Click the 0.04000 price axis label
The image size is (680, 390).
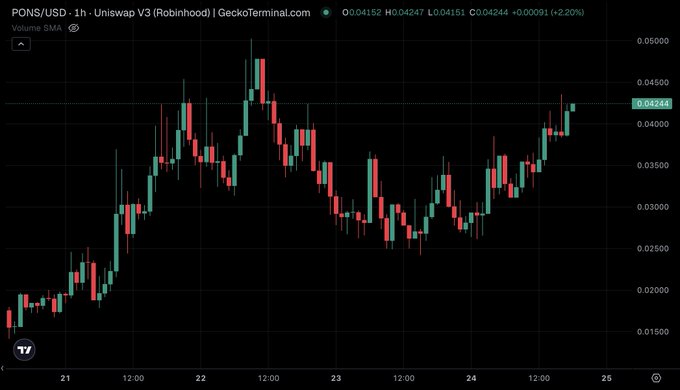[653, 124]
